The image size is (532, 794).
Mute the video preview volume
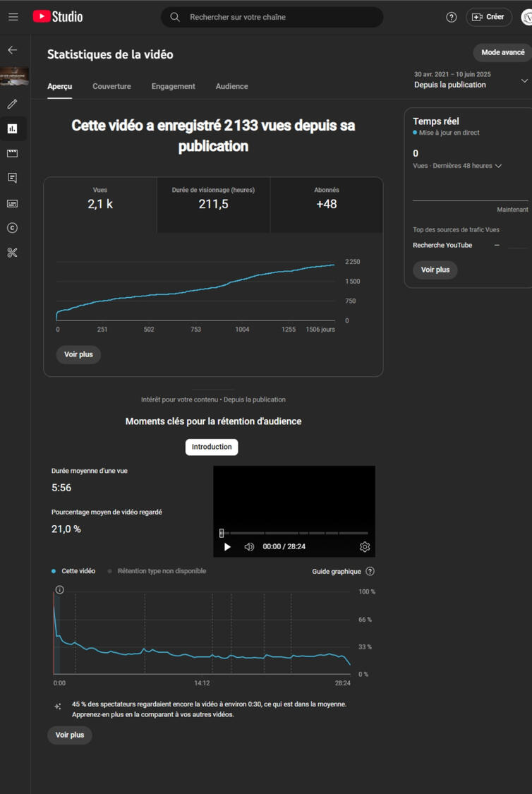249,547
